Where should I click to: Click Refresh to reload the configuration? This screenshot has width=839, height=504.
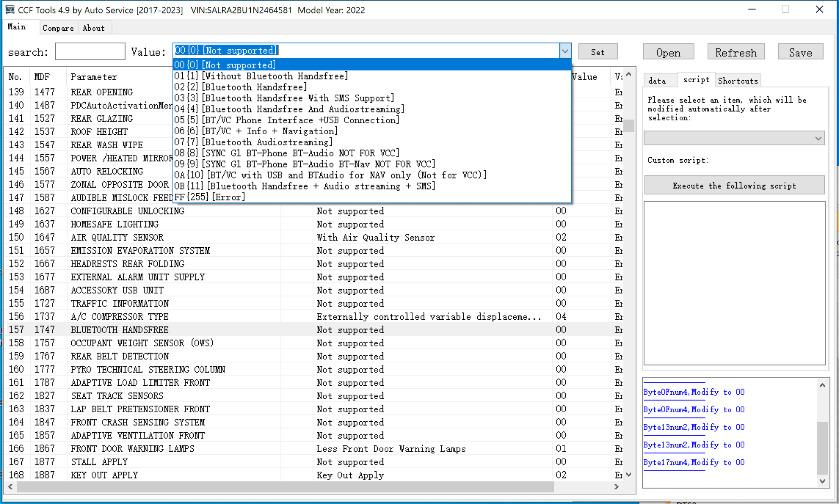click(x=735, y=52)
